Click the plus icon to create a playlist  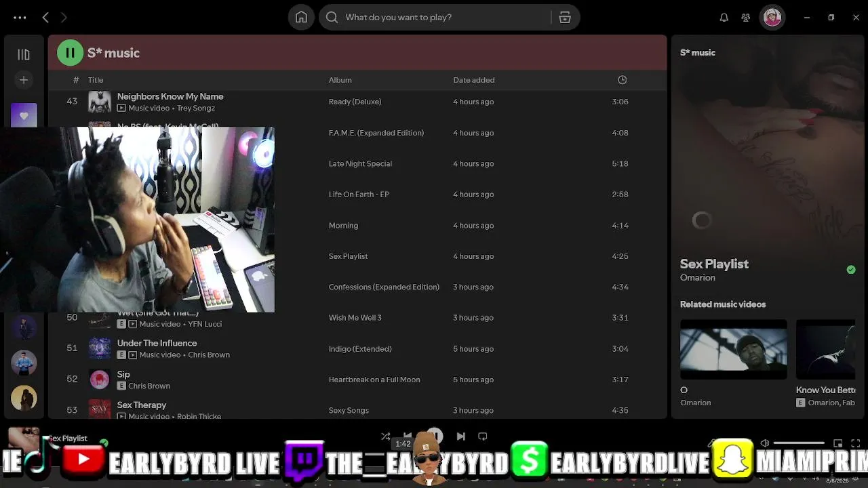pos(24,80)
